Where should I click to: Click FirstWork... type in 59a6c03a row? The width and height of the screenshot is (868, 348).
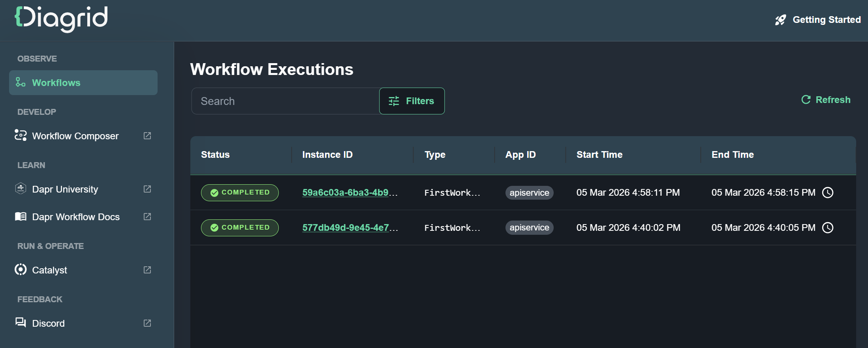tap(452, 193)
